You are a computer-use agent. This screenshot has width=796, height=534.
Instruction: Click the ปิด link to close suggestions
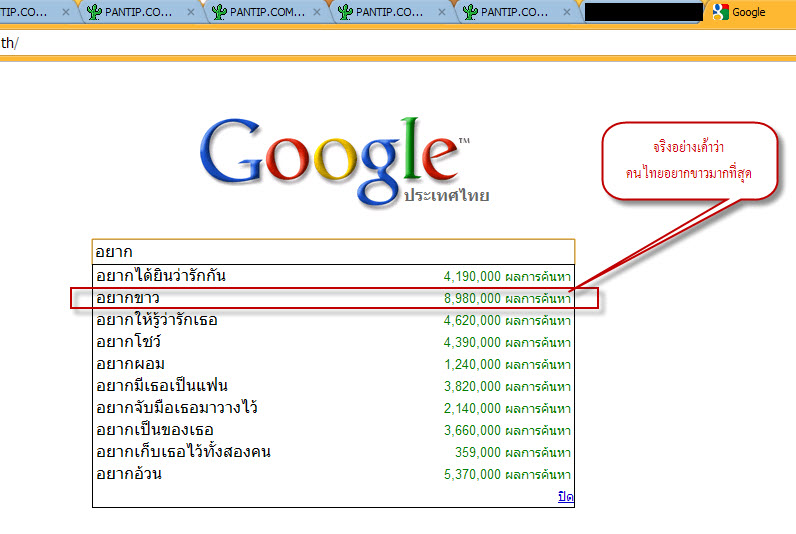(x=566, y=496)
